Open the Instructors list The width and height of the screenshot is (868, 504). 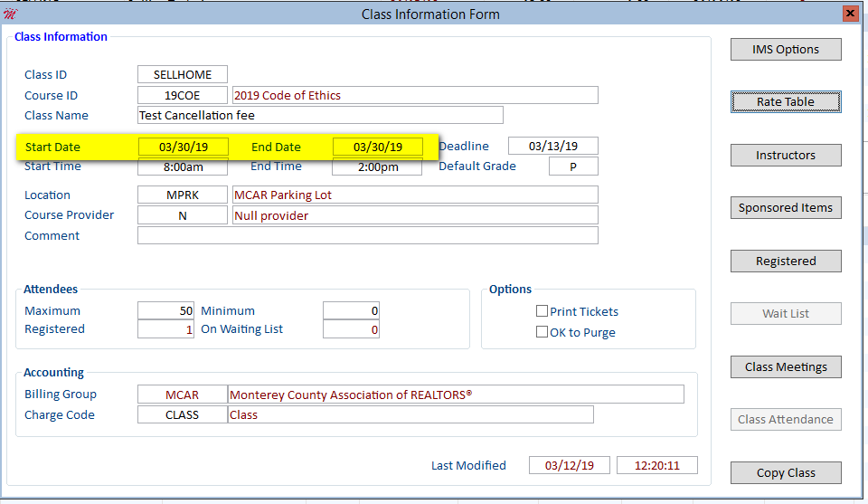[x=786, y=155]
